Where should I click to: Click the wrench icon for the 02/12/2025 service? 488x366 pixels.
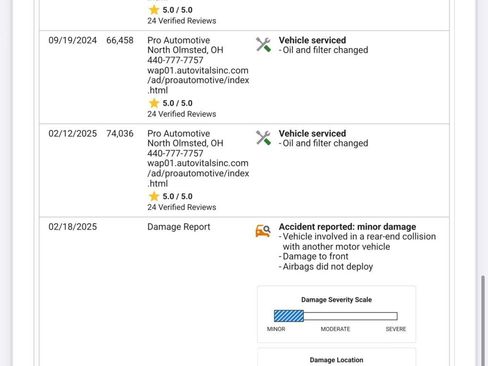point(263,138)
